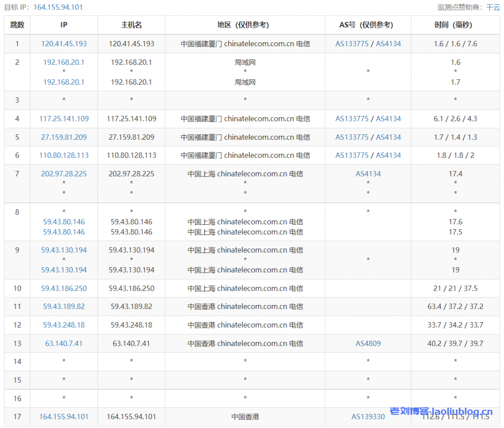Click IP link 59.43.186.250

(x=64, y=288)
